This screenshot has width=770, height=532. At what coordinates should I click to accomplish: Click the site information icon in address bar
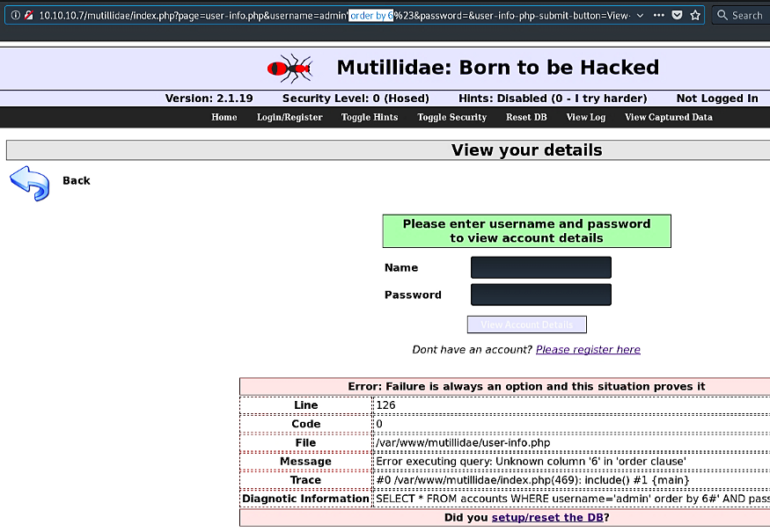[x=16, y=15]
